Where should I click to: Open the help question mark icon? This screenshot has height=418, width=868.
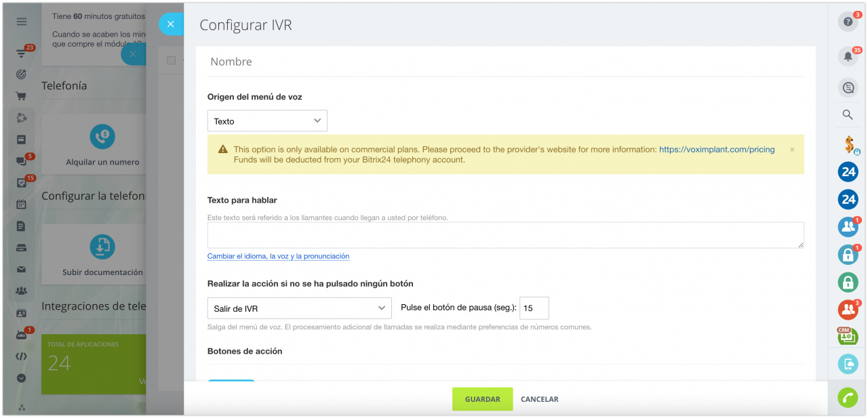[848, 22]
